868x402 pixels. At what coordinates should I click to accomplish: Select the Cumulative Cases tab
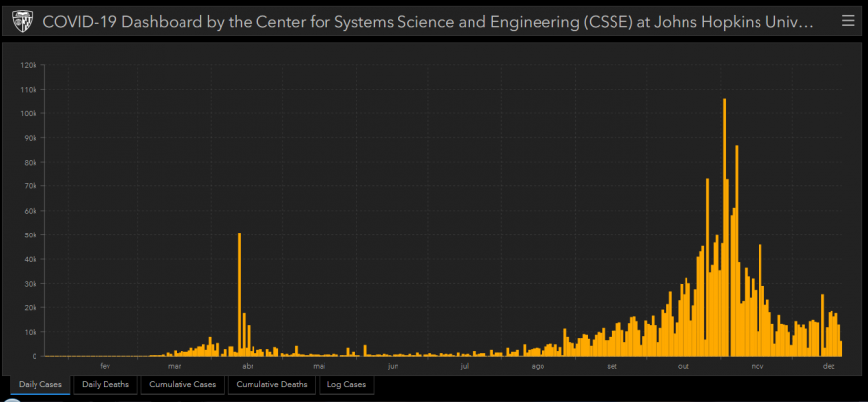pyautogui.click(x=182, y=385)
